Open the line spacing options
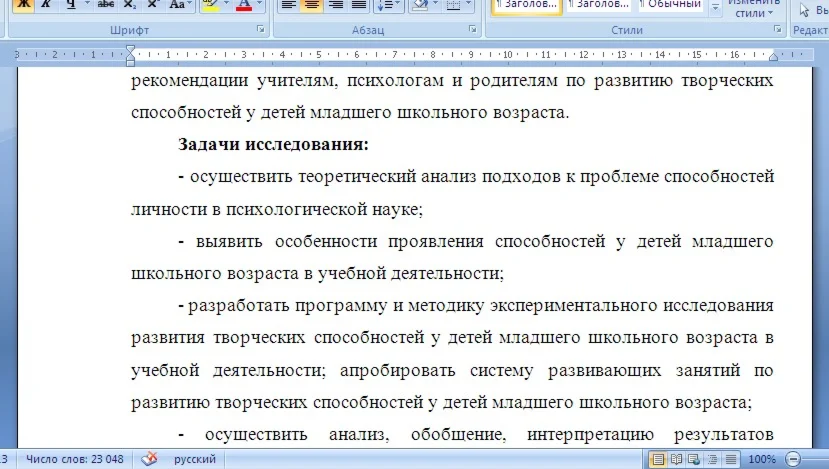The width and height of the screenshot is (829, 469). point(388,5)
